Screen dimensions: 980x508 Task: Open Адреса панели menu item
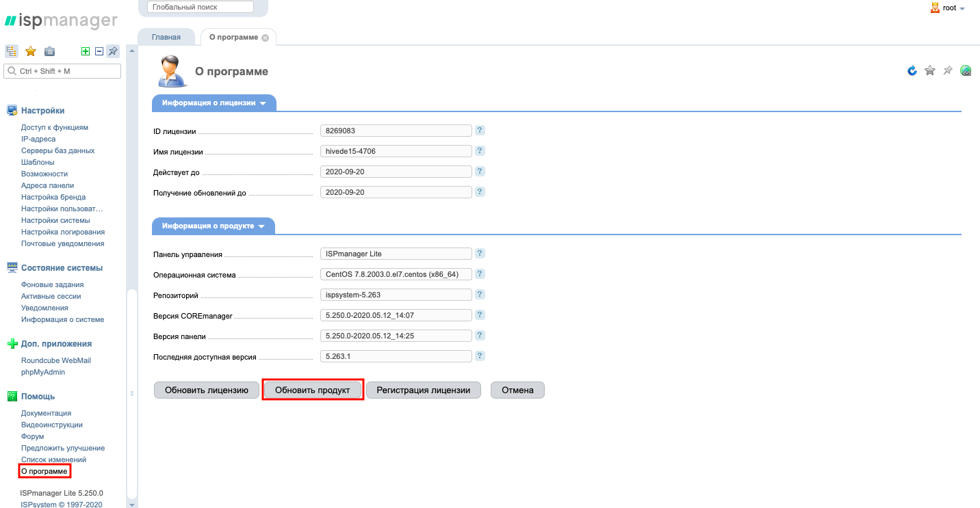pyautogui.click(x=47, y=185)
